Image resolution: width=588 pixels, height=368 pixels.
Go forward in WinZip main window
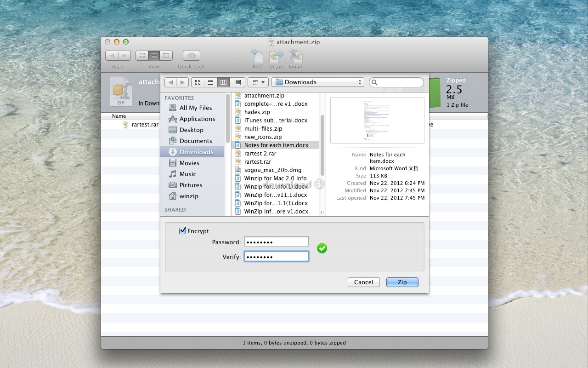(124, 56)
